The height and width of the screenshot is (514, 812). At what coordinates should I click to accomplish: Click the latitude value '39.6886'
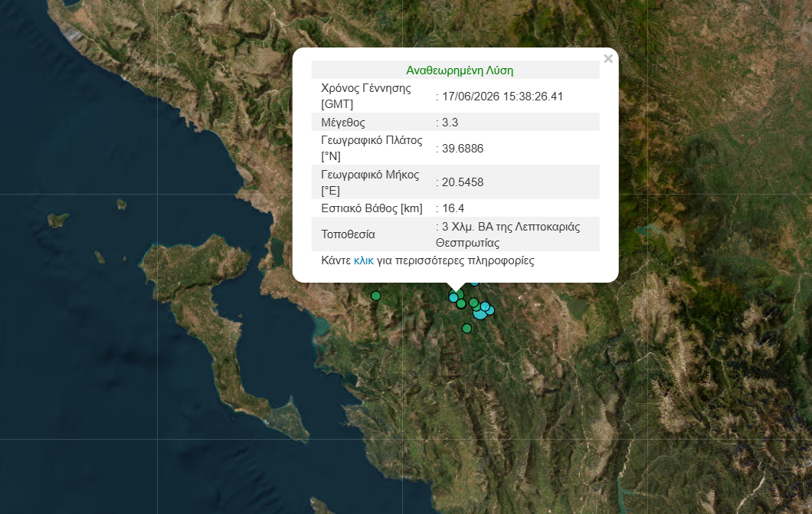pyautogui.click(x=463, y=149)
